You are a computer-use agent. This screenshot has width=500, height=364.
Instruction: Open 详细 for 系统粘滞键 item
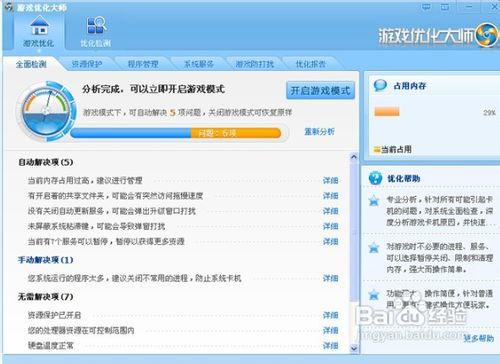[330, 226]
